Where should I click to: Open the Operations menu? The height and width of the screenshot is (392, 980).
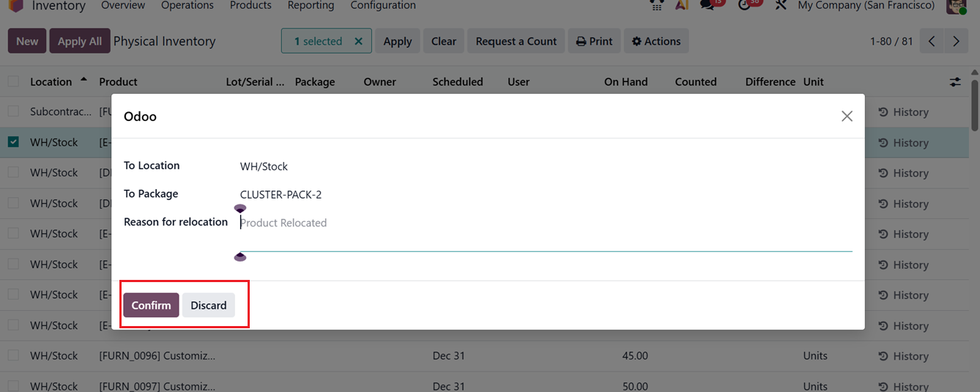click(x=188, y=6)
